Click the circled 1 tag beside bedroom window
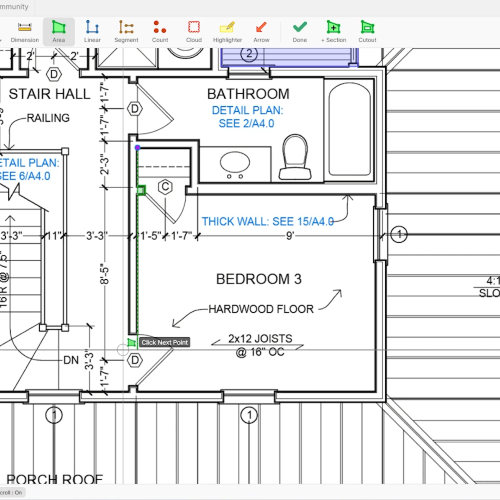 (x=399, y=235)
